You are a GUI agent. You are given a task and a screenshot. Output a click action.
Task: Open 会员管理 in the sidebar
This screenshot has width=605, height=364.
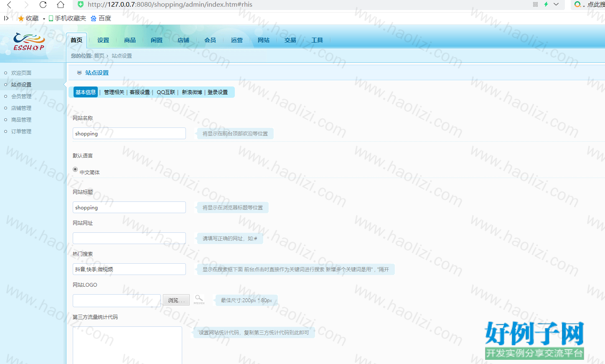(21, 96)
